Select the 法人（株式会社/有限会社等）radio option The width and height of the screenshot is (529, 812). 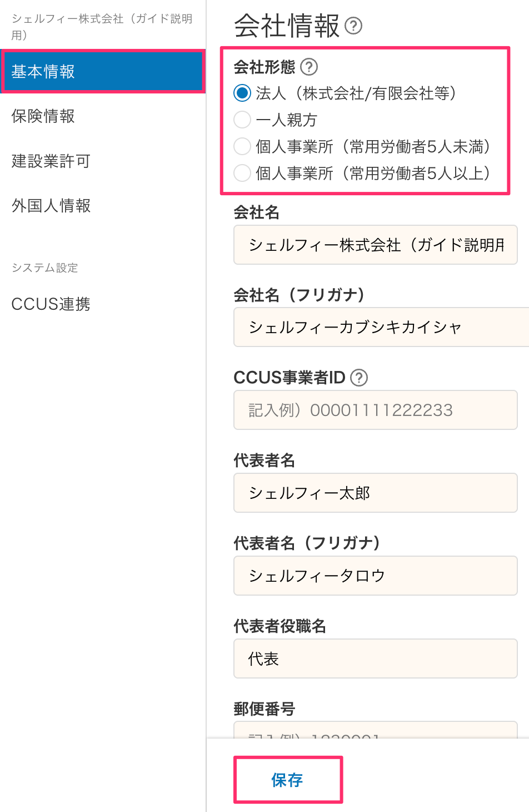(x=242, y=93)
